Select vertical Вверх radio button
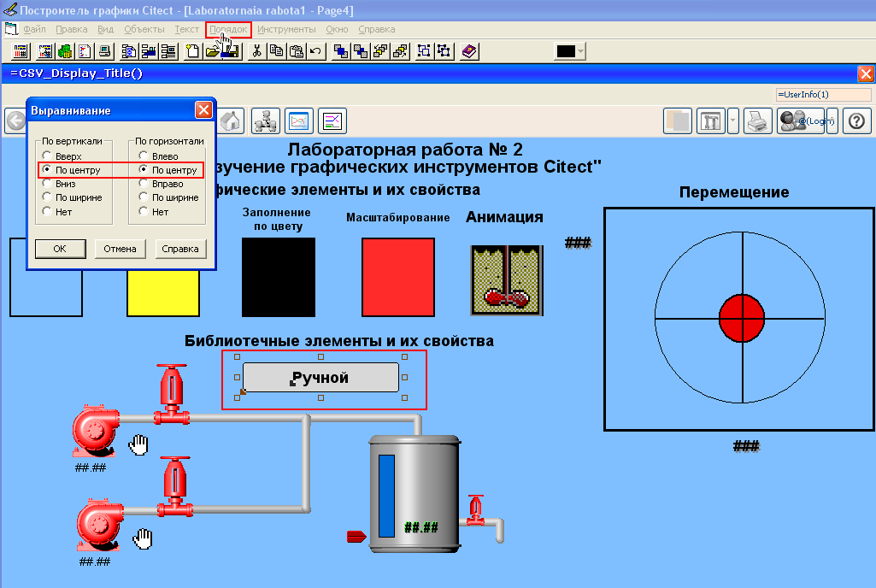Image resolution: width=876 pixels, height=588 pixels. point(47,156)
